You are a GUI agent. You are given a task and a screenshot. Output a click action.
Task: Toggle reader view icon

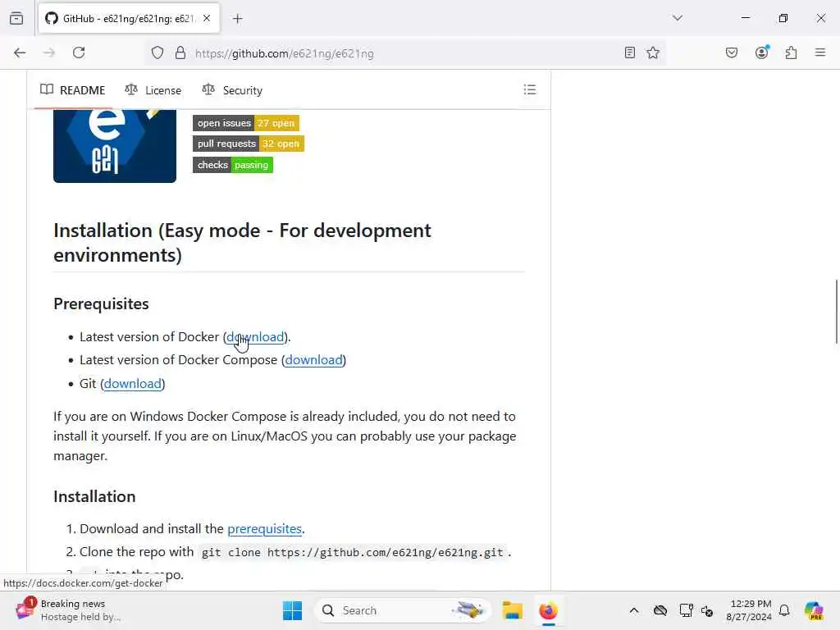pos(630,52)
